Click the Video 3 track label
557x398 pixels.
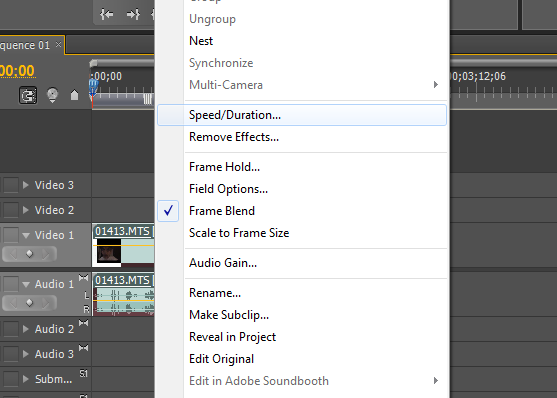54,185
